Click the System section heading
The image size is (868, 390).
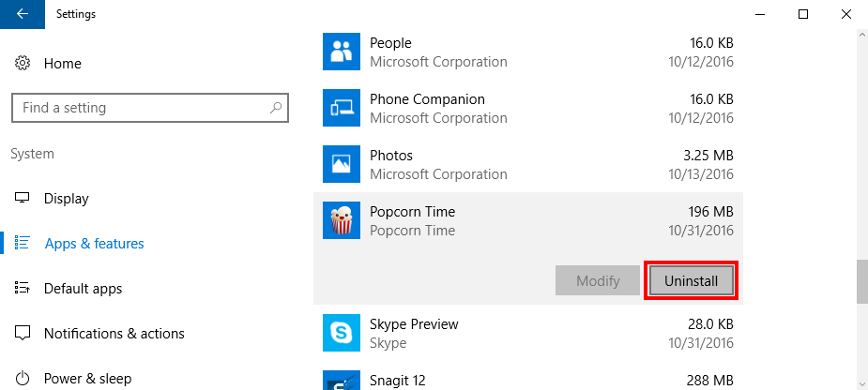(32, 153)
